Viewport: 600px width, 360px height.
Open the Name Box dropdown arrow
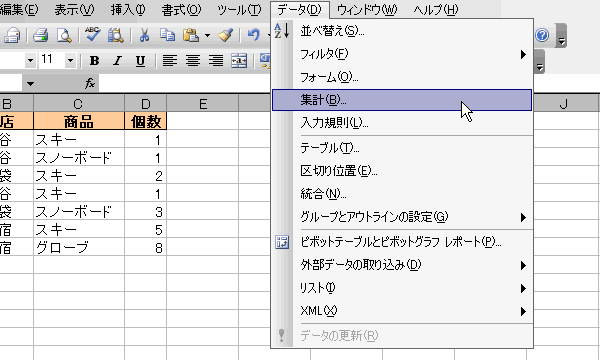click(x=30, y=83)
